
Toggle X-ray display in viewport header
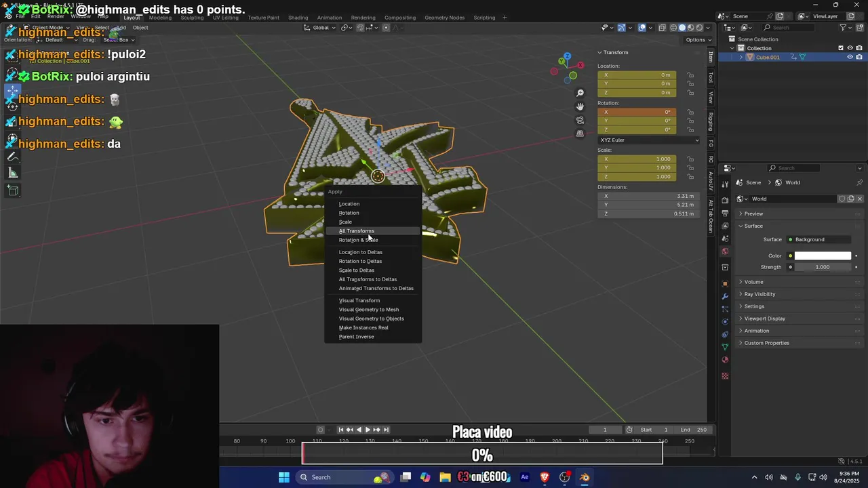point(663,28)
